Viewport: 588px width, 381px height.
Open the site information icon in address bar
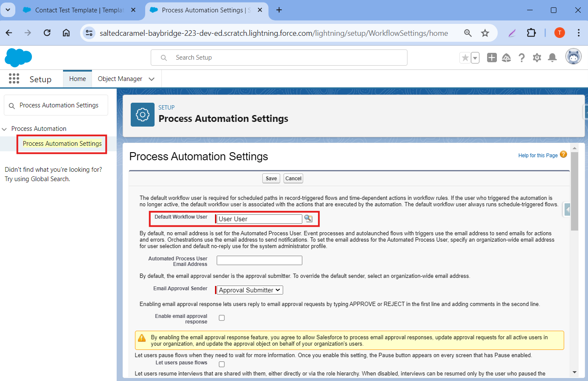click(89, 33)
